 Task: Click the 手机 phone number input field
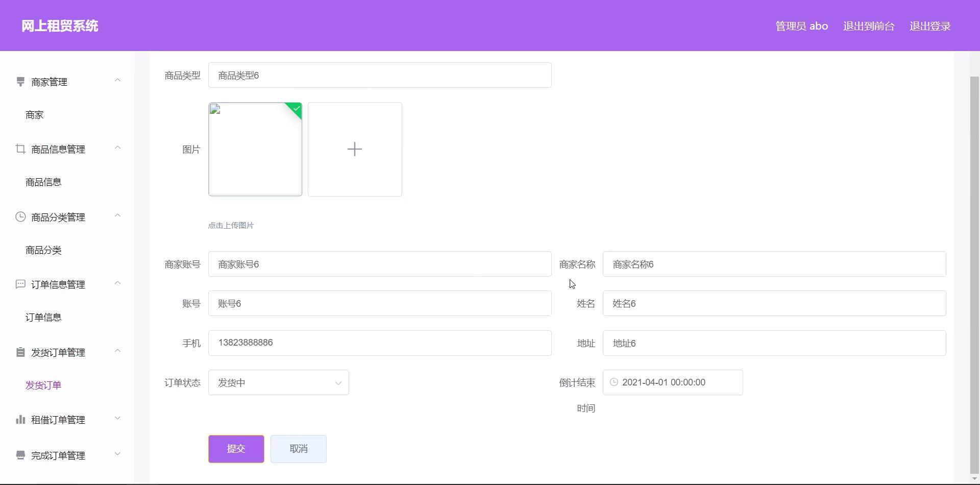click(379, 343)
